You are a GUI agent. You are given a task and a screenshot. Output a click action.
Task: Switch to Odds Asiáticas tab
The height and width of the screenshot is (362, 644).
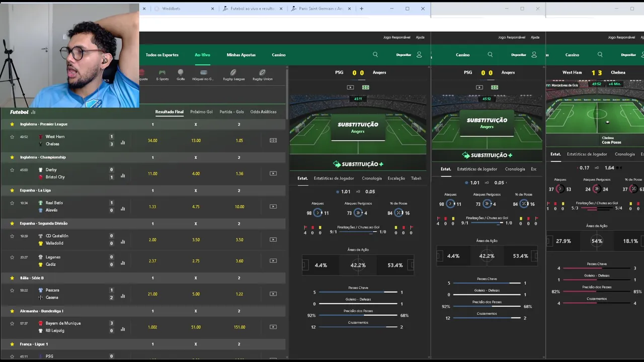(x=263, y=112)
